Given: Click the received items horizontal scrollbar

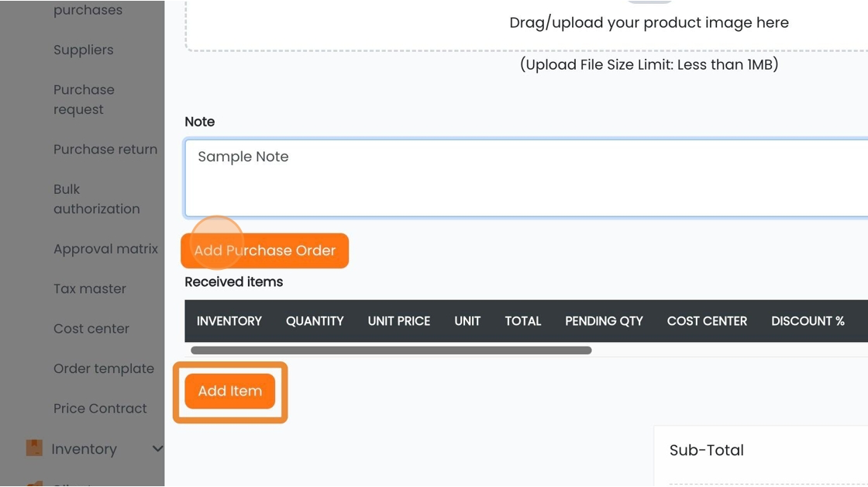Looking at the screenshot, I should (x=391, y=351).
